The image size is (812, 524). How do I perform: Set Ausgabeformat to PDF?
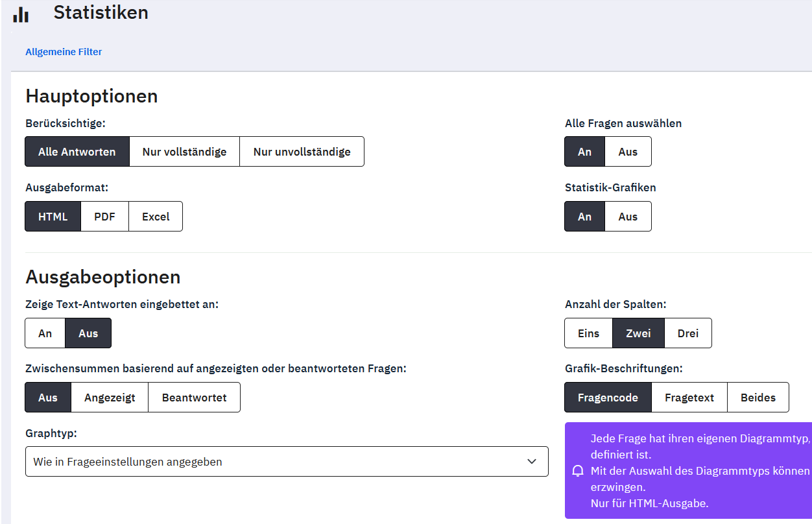click(104, 217)
